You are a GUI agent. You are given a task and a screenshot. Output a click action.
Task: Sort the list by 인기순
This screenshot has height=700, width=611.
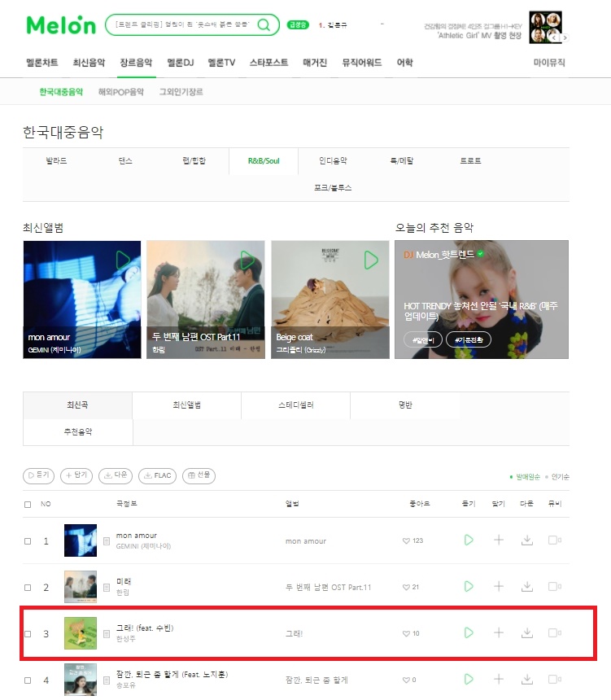click(560, 477)
